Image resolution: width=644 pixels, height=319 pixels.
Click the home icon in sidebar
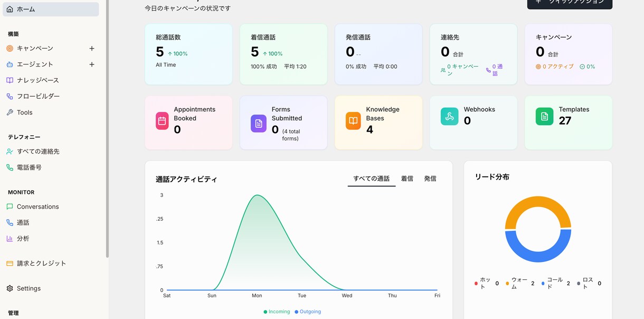(10, 10)
